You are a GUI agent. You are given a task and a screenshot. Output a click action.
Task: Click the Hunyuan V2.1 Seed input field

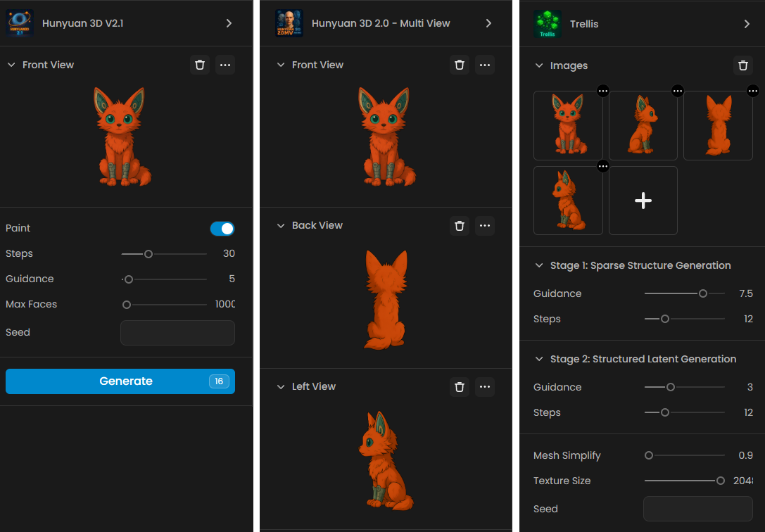(177, 333)
